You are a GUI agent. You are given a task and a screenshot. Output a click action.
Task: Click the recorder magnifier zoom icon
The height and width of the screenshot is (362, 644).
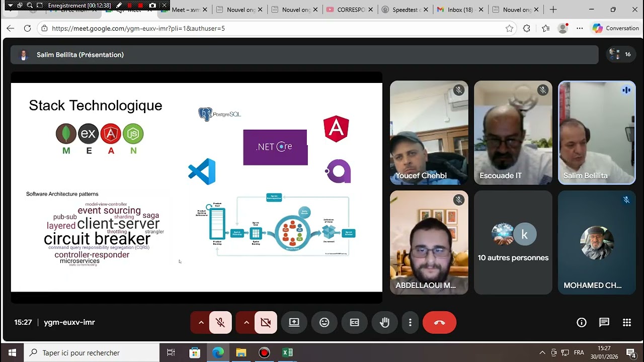(x=30, y=6)
